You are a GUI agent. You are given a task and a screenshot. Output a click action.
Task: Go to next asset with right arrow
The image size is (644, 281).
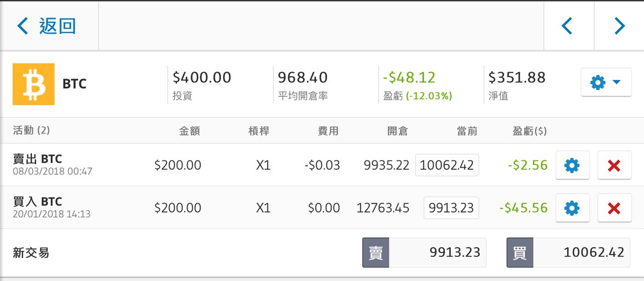coord(619,26)
